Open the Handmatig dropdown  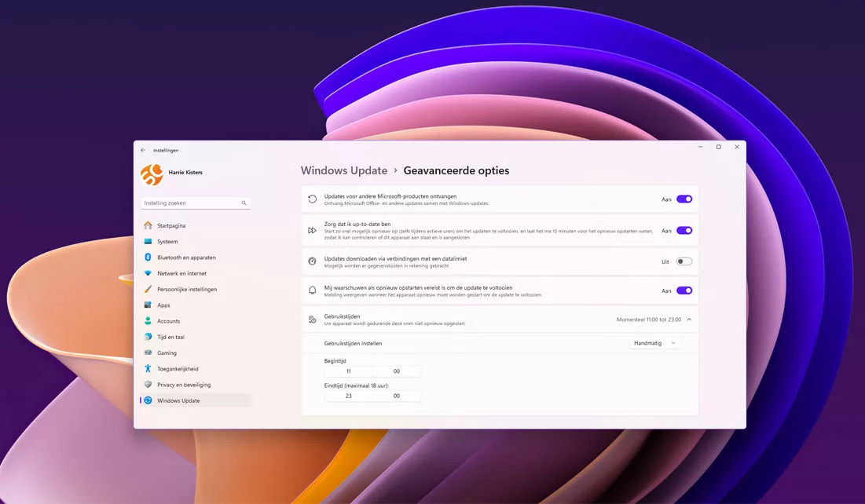654,343
